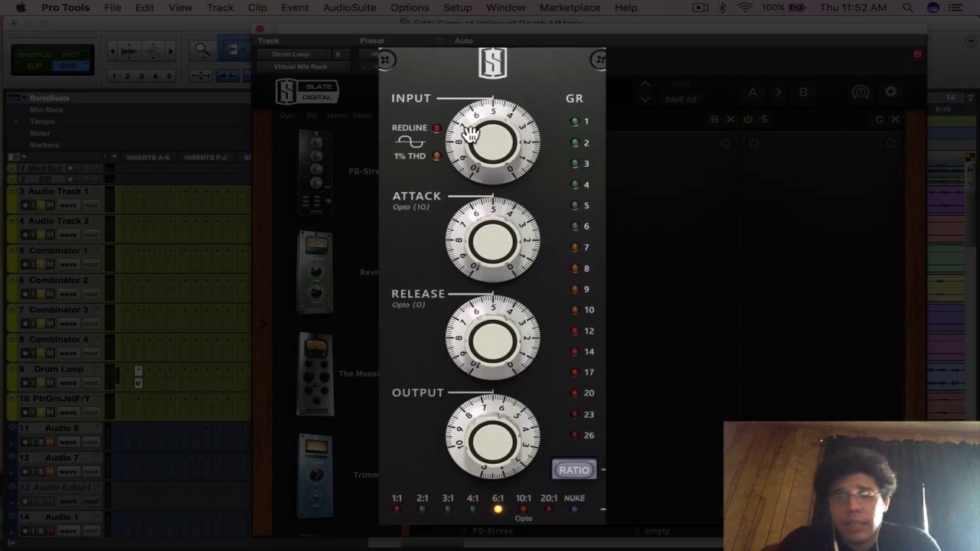This screenshot has width=980, height=551.
Task: Click the Output knob of the compressor
Action: click(x=492, y=438)
